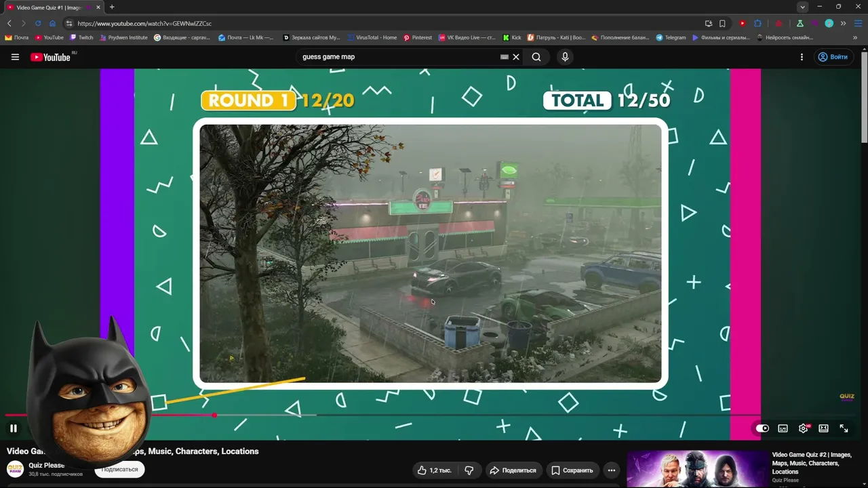This screenshot has height=488, width=868.
Task: Open the Kick bookmark
Action: tap(512, 38)
